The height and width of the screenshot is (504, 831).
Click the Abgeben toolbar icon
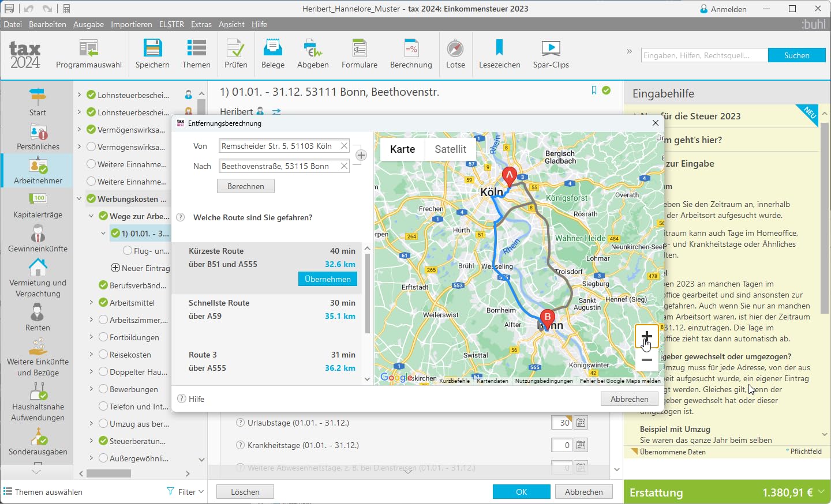313,54
